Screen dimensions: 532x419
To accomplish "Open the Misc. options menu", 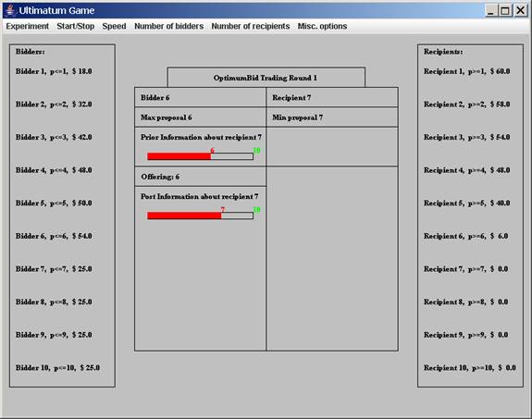I will pyautogui.click(x=322, y=26).
